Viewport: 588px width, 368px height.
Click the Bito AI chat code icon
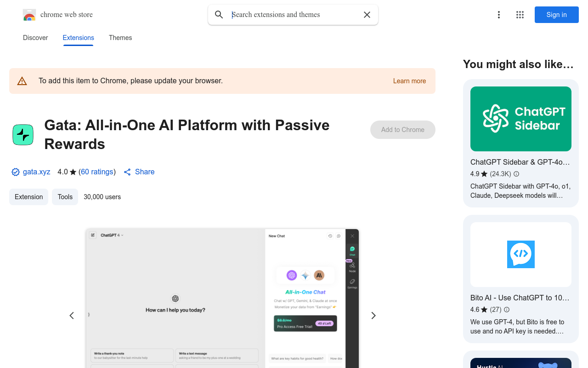pyautogui.click(x=521, y=254)
